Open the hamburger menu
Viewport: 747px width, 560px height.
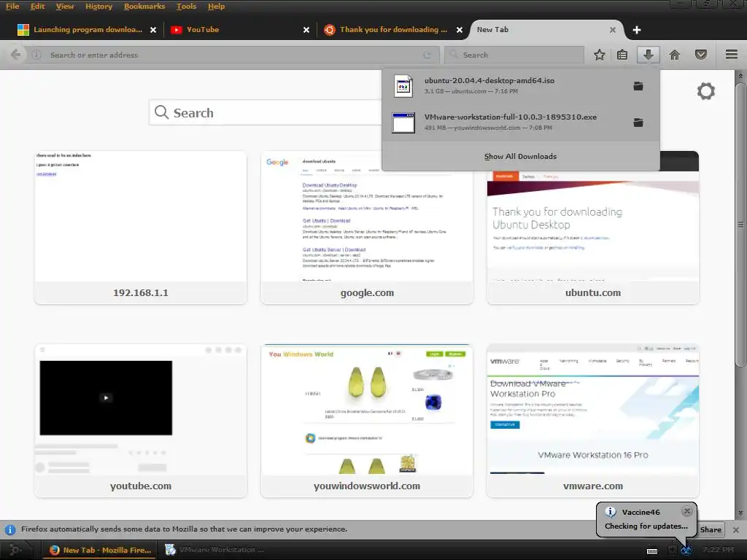click(732, 55)
